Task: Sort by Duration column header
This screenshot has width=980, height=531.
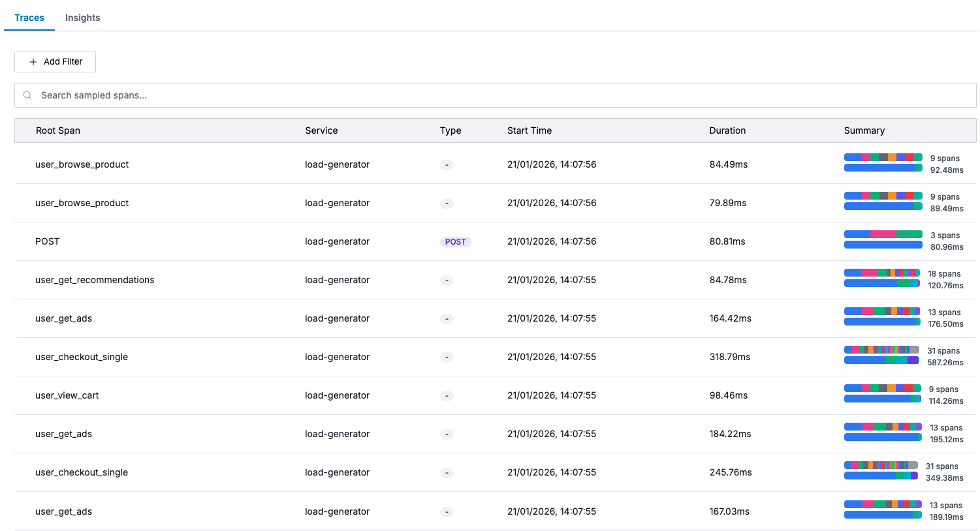Action: coord(727,130)
